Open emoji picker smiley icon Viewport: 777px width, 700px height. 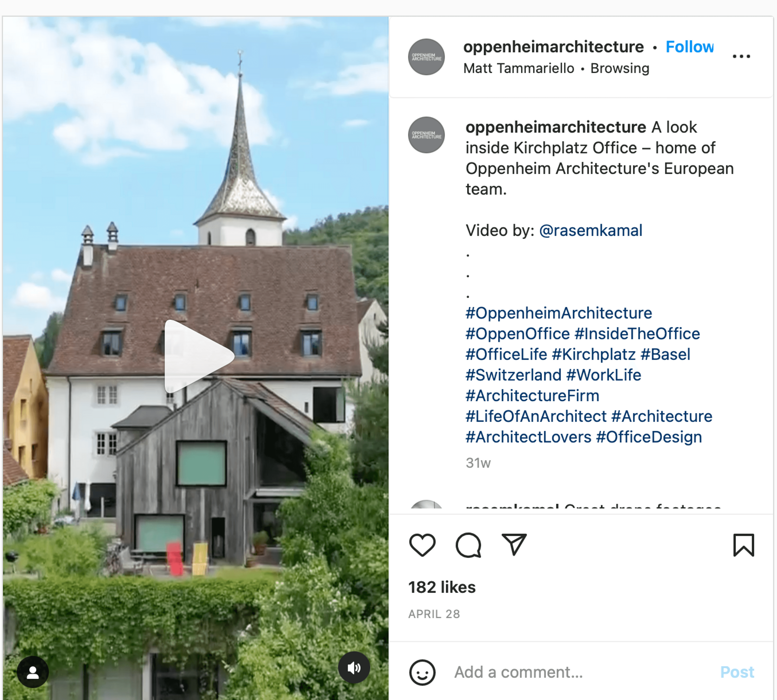[422, 673]
